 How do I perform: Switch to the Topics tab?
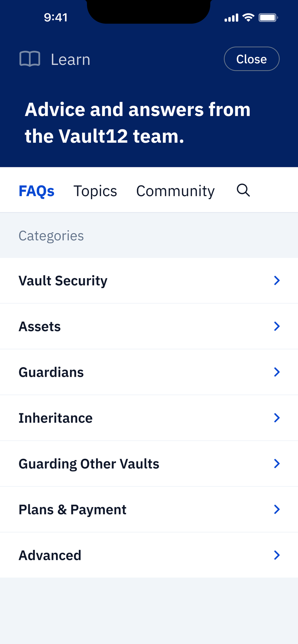coord(95,190)
